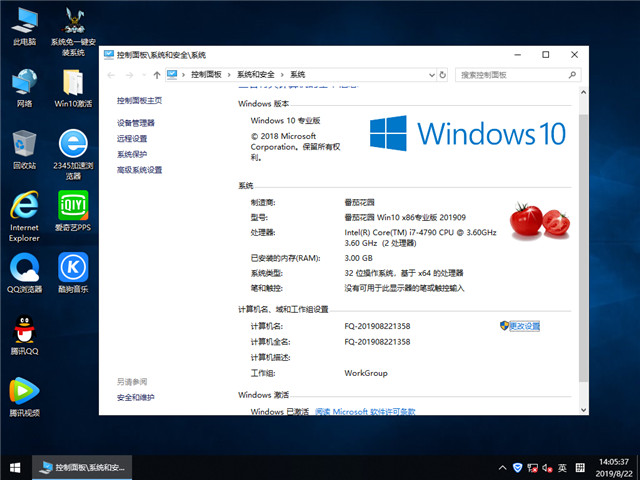
Task: Open 安全和维护 link
Action: point(136,397)
